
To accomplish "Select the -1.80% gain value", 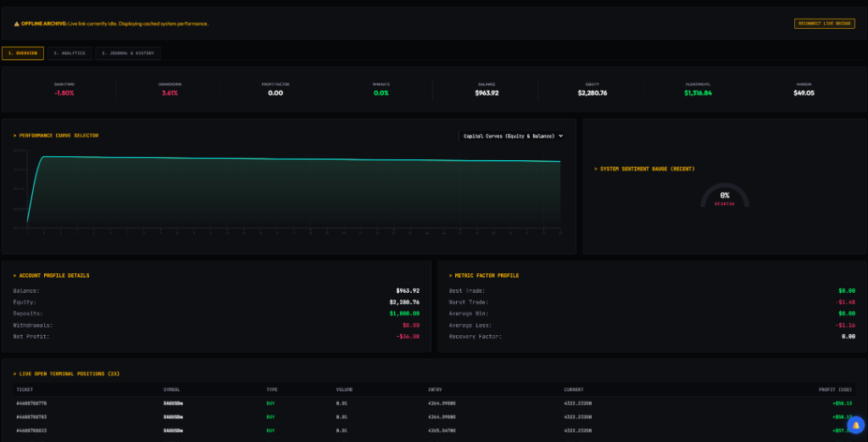I will (64, 93).
